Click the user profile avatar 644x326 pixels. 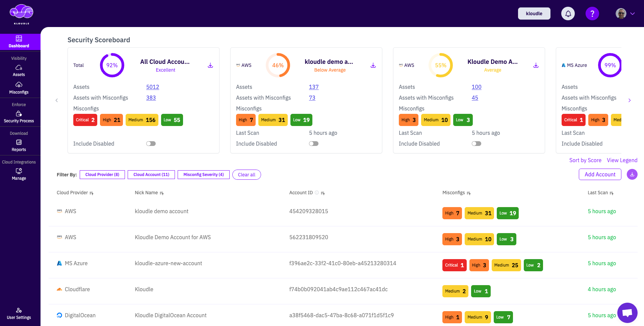621,14
